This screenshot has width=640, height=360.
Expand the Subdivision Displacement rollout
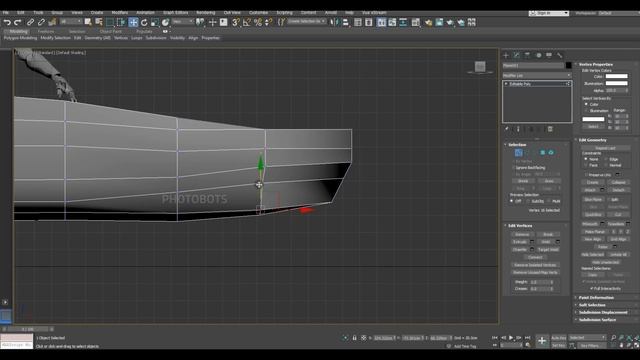click(x=603, y=312)
